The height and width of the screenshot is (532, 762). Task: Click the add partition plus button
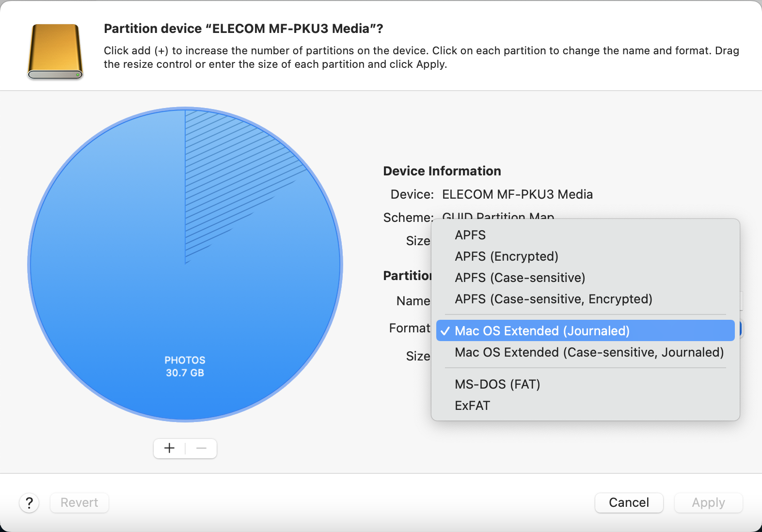169,448
